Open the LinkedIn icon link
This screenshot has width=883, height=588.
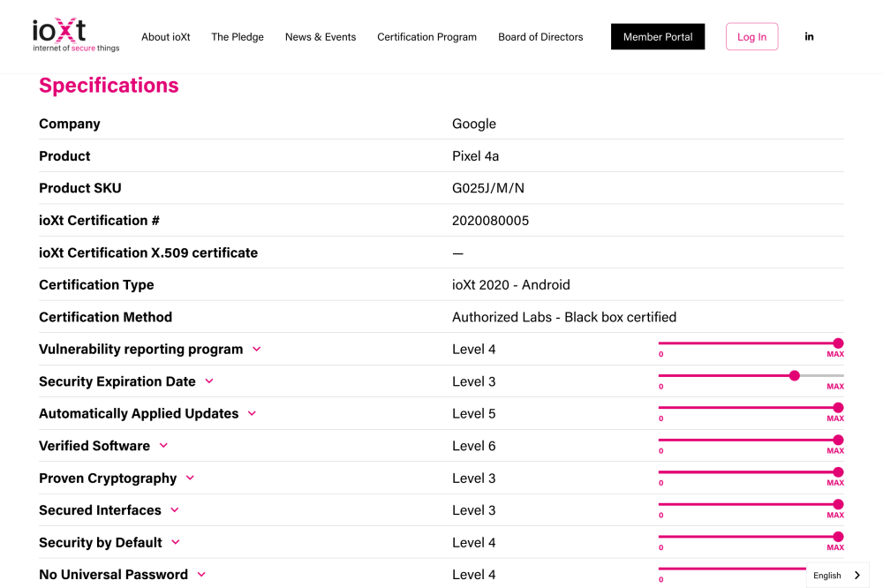pyautogui.click(x=809, y=37)
